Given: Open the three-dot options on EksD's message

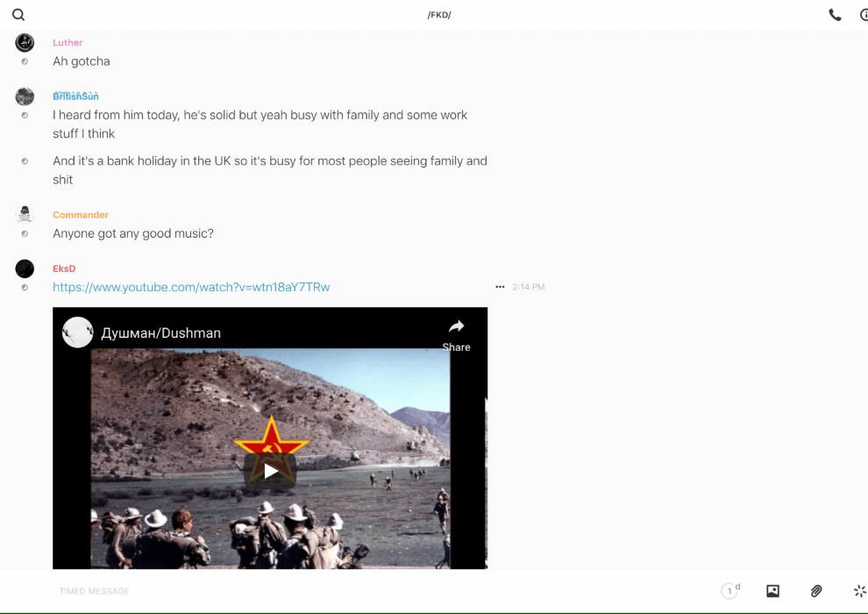Looking at the screenshot, I should pyautogui.click(x=500, y=287).
